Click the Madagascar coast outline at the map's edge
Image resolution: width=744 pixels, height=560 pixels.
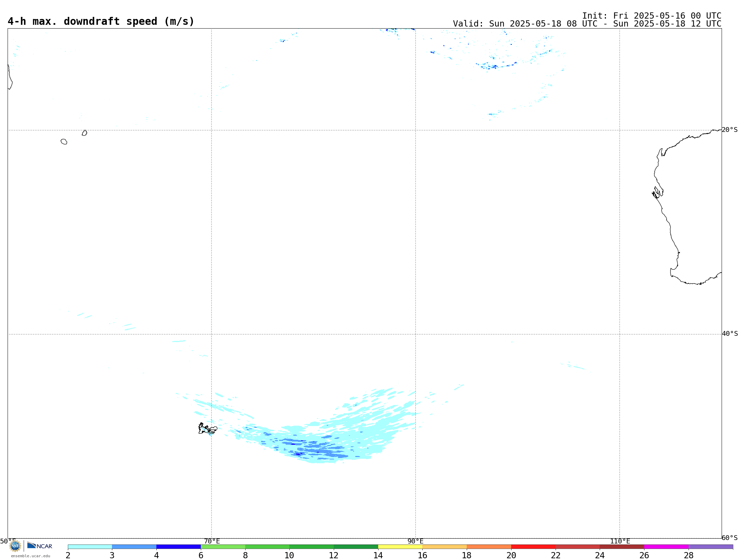[10, 76]
